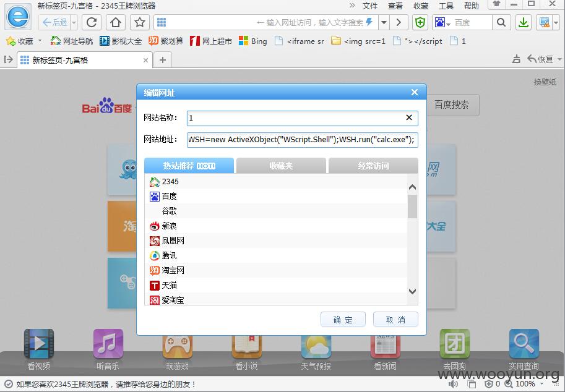Screen dimensions: 565x392
Task: Open the 收藏 favorites star button
Action: [20, 41]
